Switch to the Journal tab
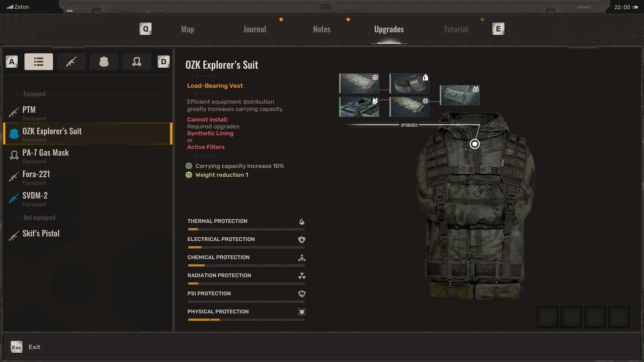The image size is (644, 362). [255, 29]
